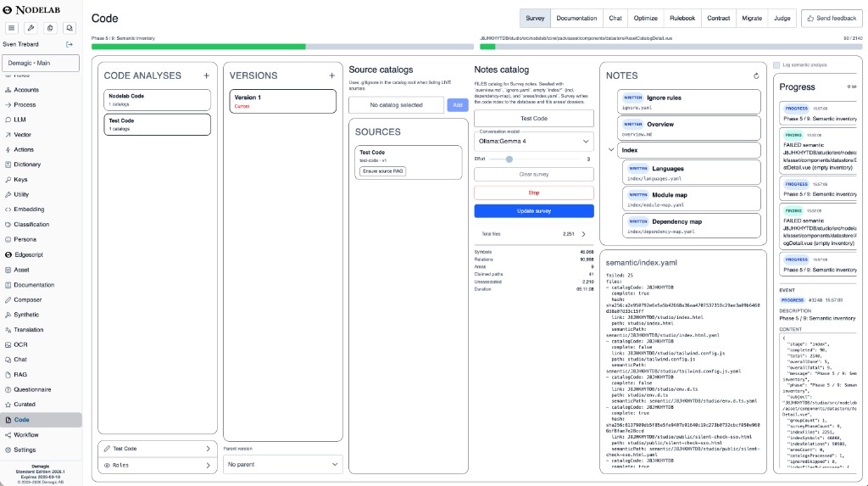
Task: Refresh the Notes panel
Action: click(x=756, y=76)
